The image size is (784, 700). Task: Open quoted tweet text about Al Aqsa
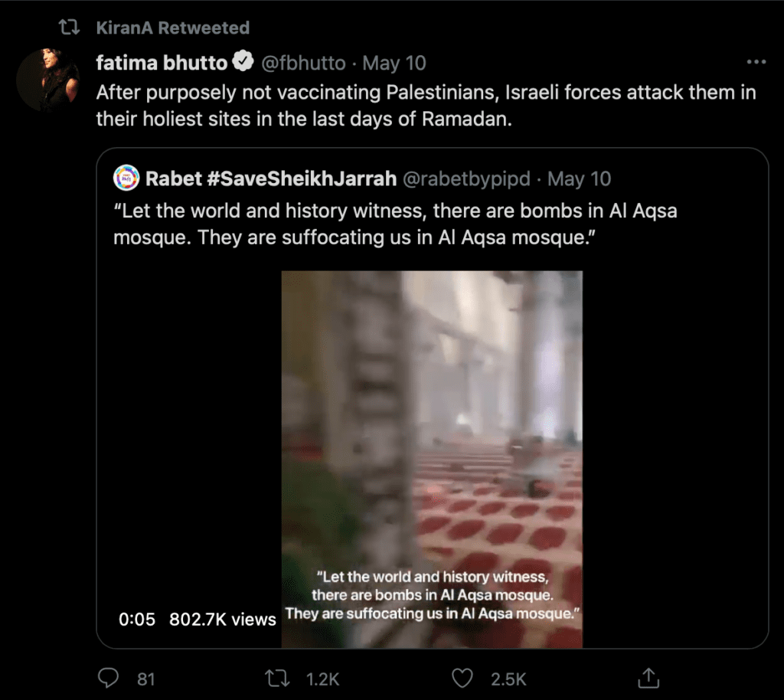point(395,224)
